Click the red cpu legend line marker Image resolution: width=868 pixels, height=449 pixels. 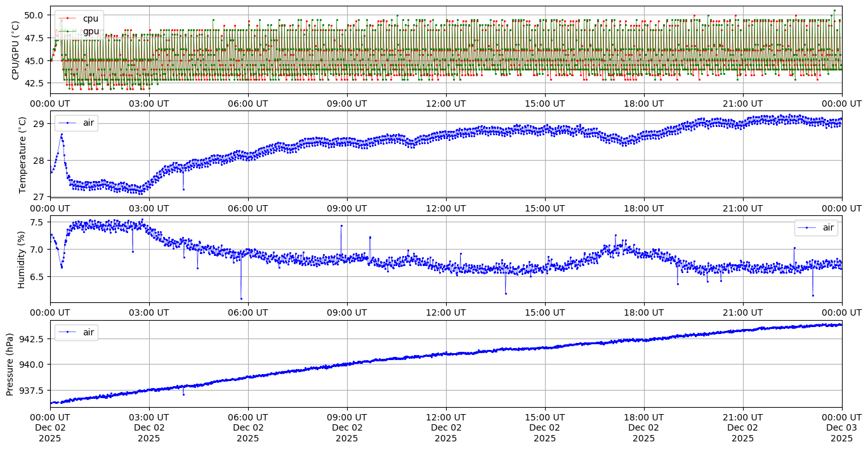tap(67, 18)
